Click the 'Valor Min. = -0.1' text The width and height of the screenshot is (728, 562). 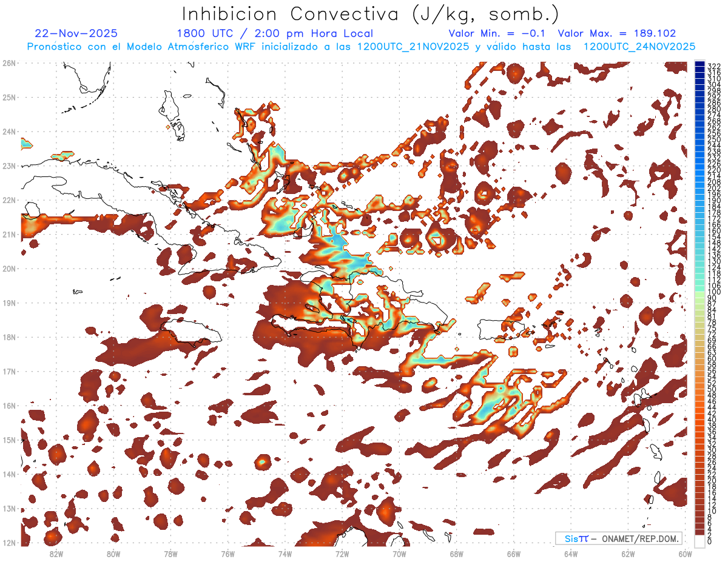click(497, 33)
